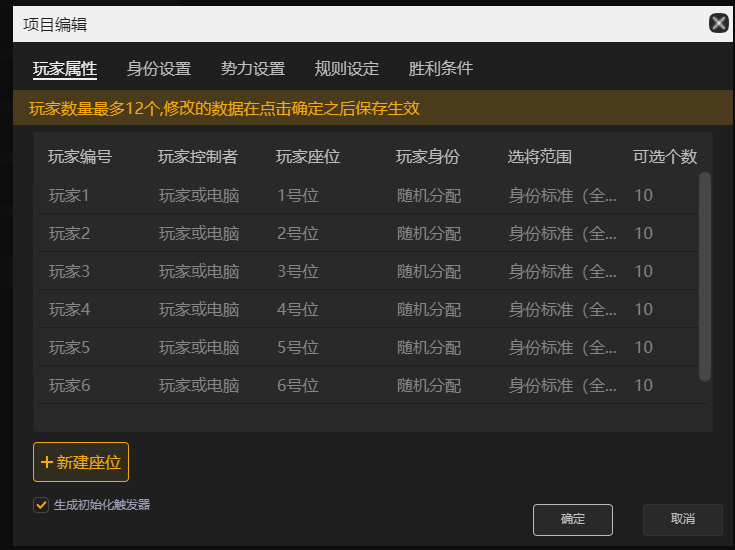Click the 可选个数 value 10 for 玩家2
The image size is (735, 550).
pyautogui.click(x=644, y=233)
